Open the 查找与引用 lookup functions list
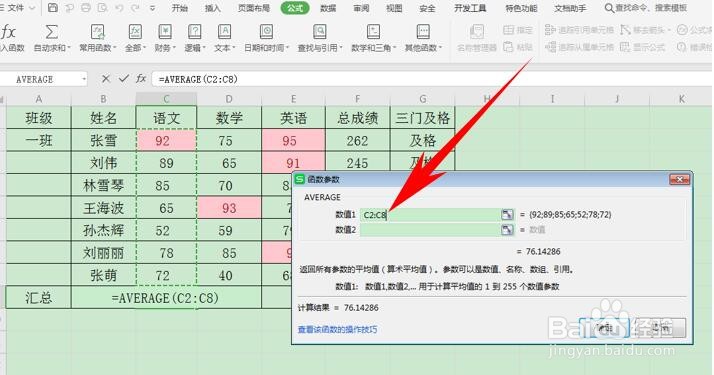The width and height of the screenshot is (714, 375). 320,38
